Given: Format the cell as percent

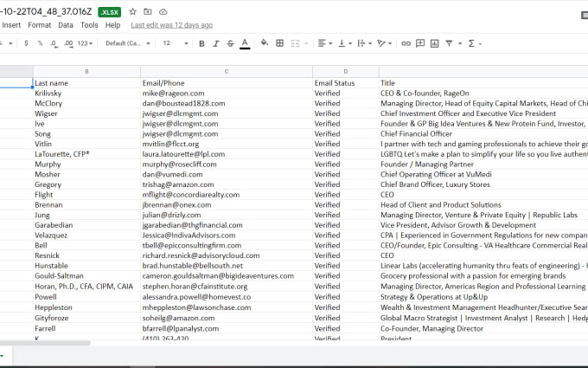Looking at the screenshot, I should (40, 43).
